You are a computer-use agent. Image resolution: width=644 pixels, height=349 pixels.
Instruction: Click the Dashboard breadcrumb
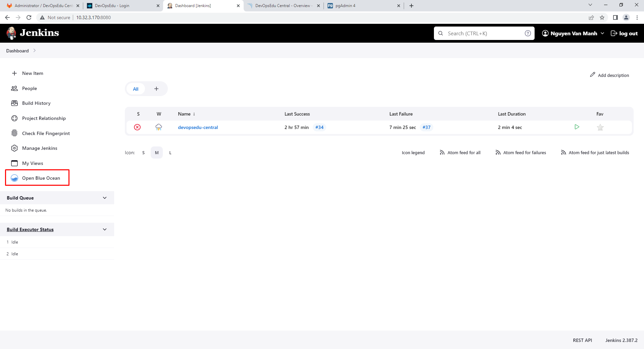[x=17, y=51]
